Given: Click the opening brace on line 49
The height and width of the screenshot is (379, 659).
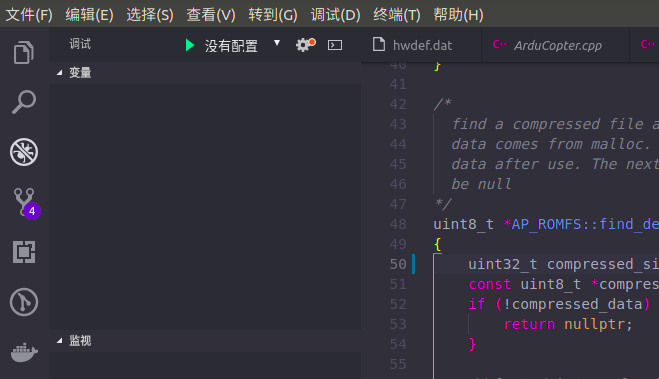Looking at the screenshot, I should 438,244.
